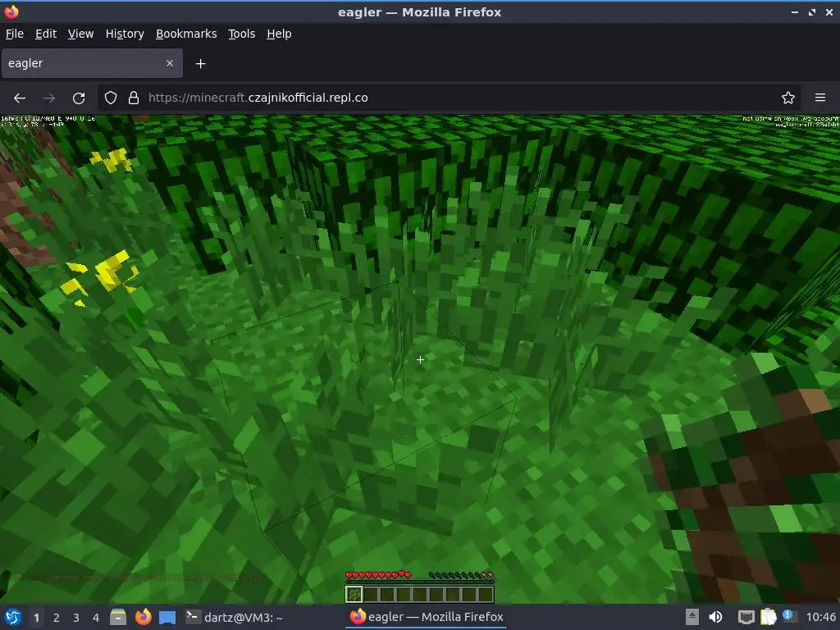The width and height of the screenshot is (840, 630).
Task: Click the lower yellow flower
Action: coord(101,277)
